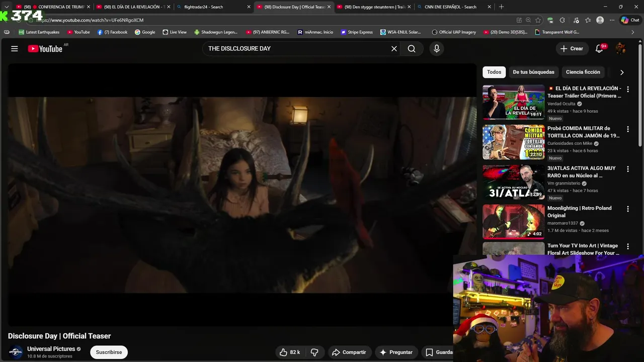Open browser zoom magnifier in address bar
Screen dimensions: 644x362
(x=528, y=20)
